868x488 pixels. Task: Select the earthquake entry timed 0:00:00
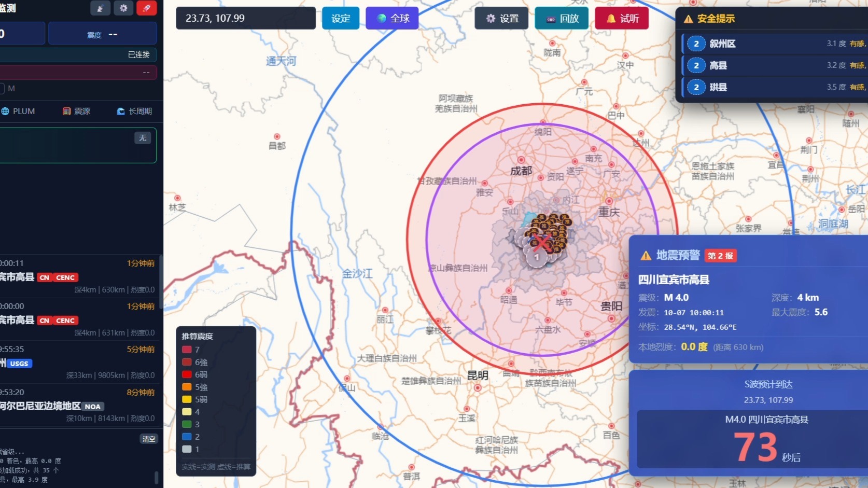78,319
